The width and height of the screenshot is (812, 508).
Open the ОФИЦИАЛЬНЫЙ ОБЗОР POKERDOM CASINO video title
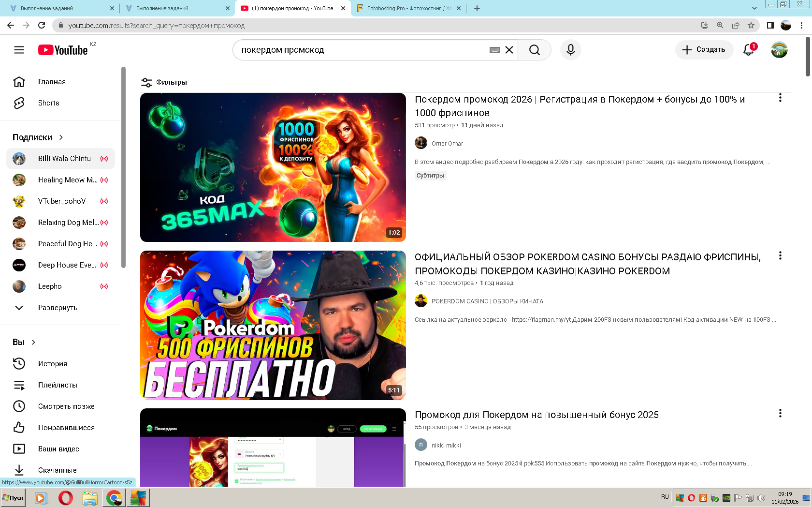point(588,264)
